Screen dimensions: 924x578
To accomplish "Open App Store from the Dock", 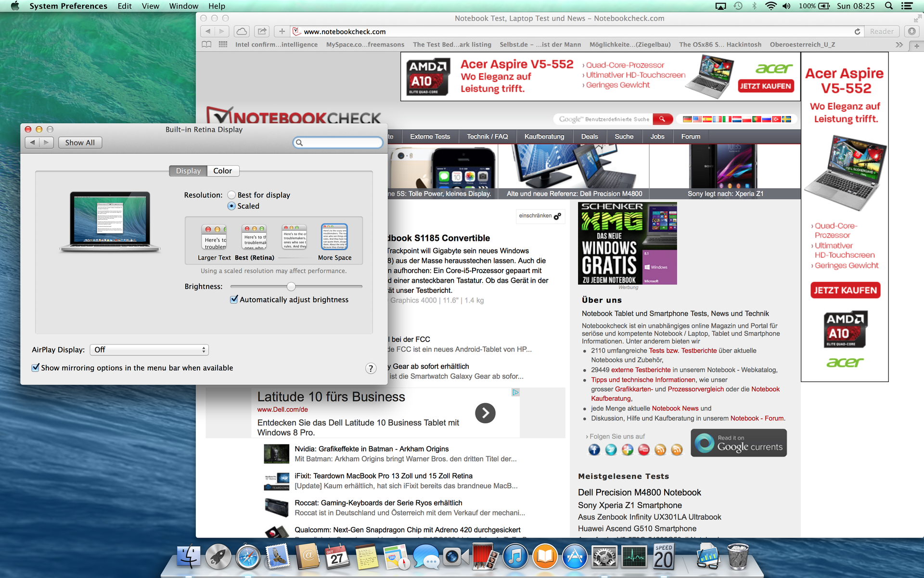I will [575, 557].
